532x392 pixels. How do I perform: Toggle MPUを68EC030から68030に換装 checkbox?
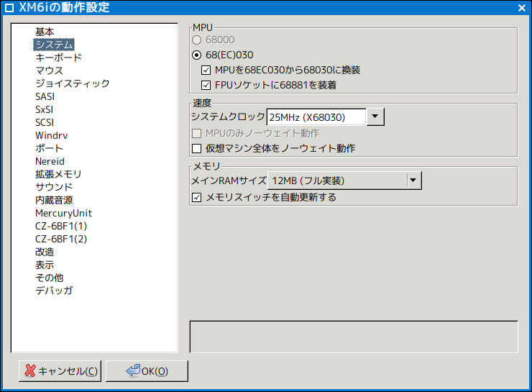pos(206,70)
